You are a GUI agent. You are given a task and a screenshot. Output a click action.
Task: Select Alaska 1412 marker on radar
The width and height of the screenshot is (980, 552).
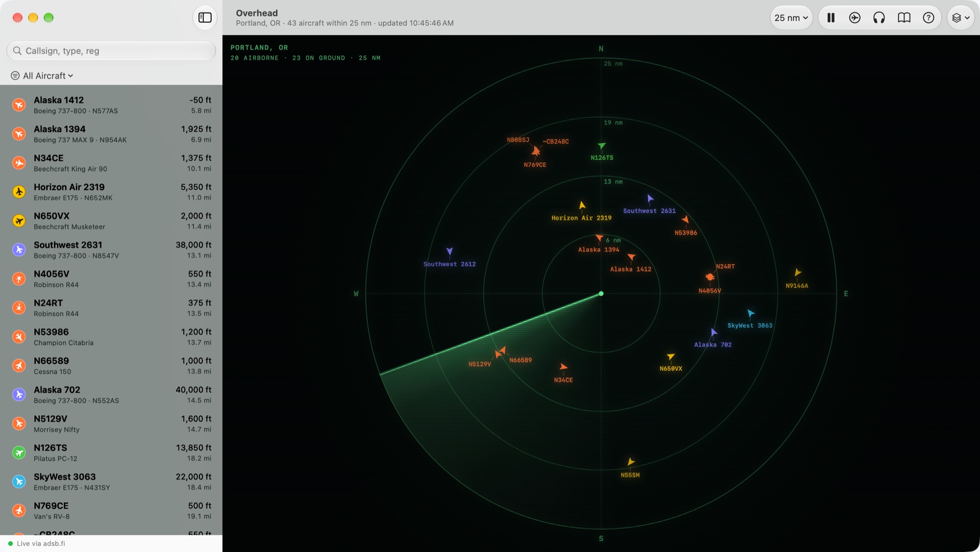(x=631, y=257)
